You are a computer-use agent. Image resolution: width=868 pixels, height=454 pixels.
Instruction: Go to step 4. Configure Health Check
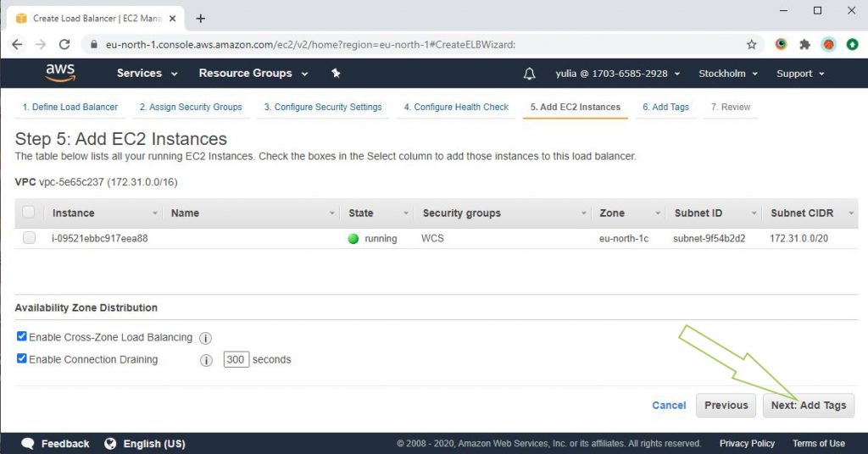pos(456,107)
